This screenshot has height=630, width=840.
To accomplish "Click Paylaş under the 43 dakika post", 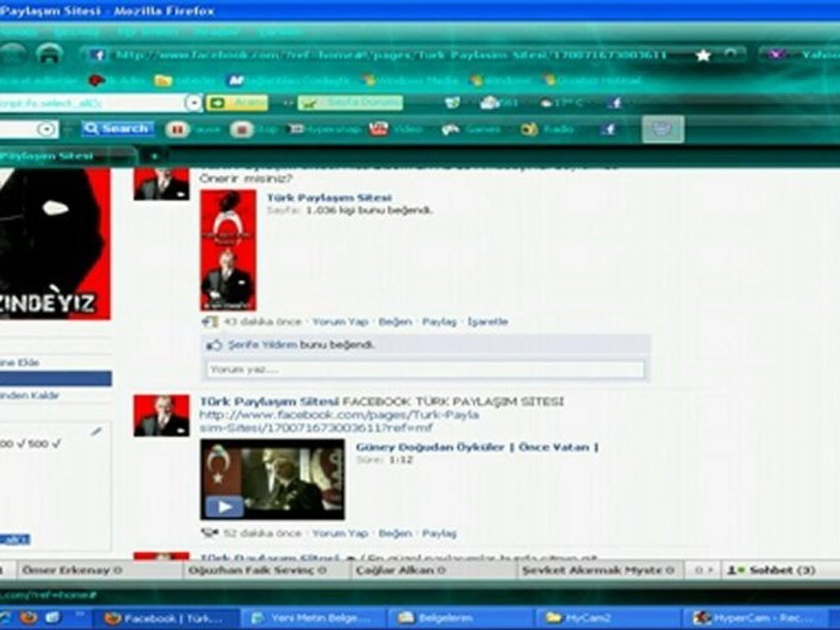I will click(439, 322).
